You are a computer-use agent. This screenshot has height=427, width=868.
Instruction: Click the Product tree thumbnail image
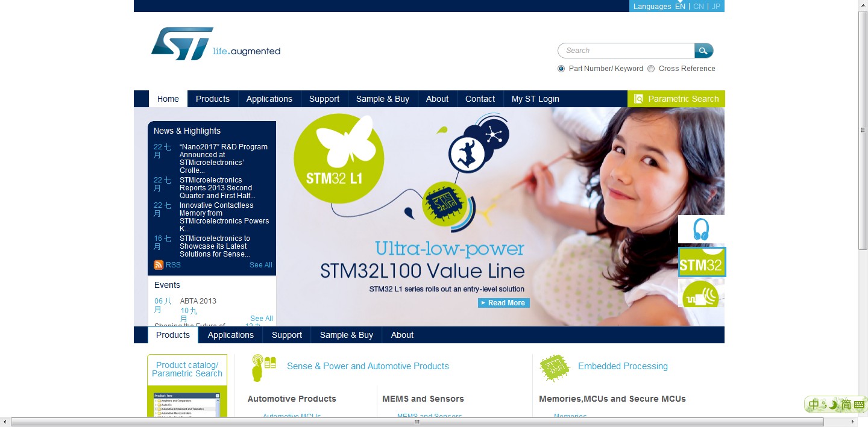[187, 404]
